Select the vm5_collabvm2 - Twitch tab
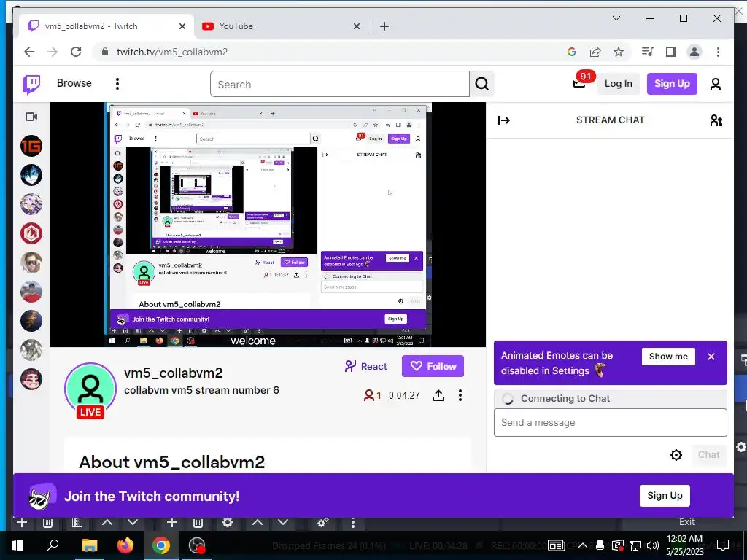This screenshot has width=747, height=560. [107, 26]
